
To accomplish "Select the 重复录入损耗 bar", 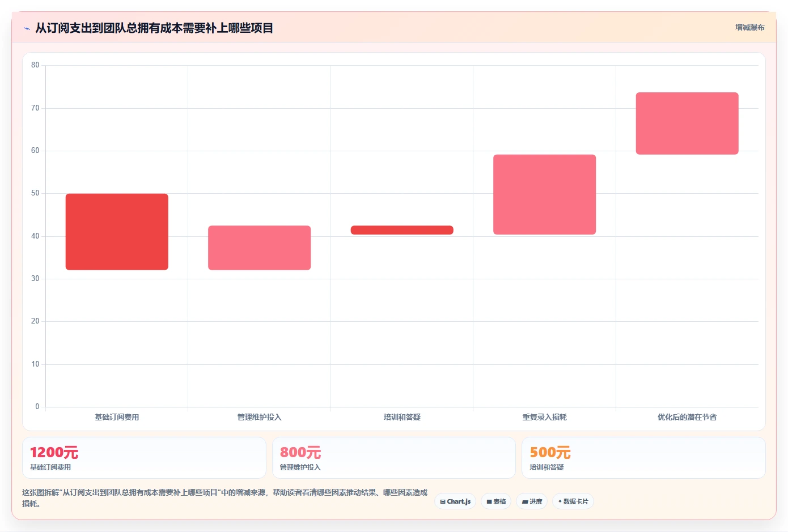I will click(544, 194).
